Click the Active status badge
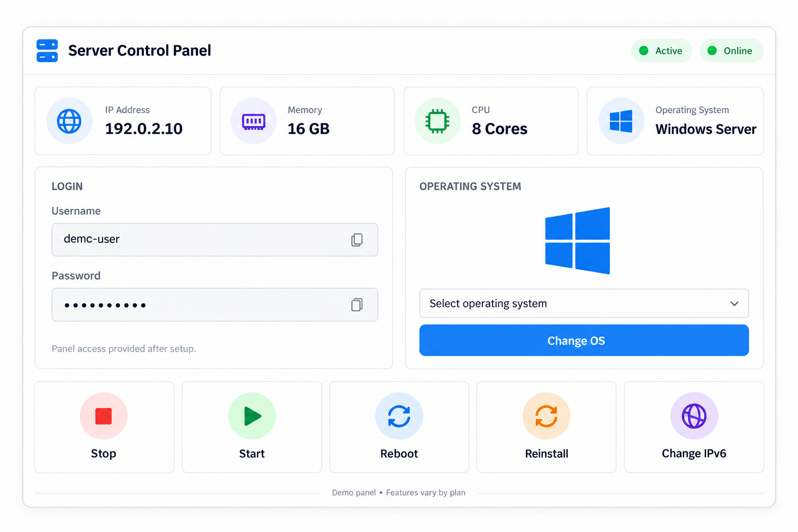Viewport: 798px width, 532px height. [x=661, y=50]
